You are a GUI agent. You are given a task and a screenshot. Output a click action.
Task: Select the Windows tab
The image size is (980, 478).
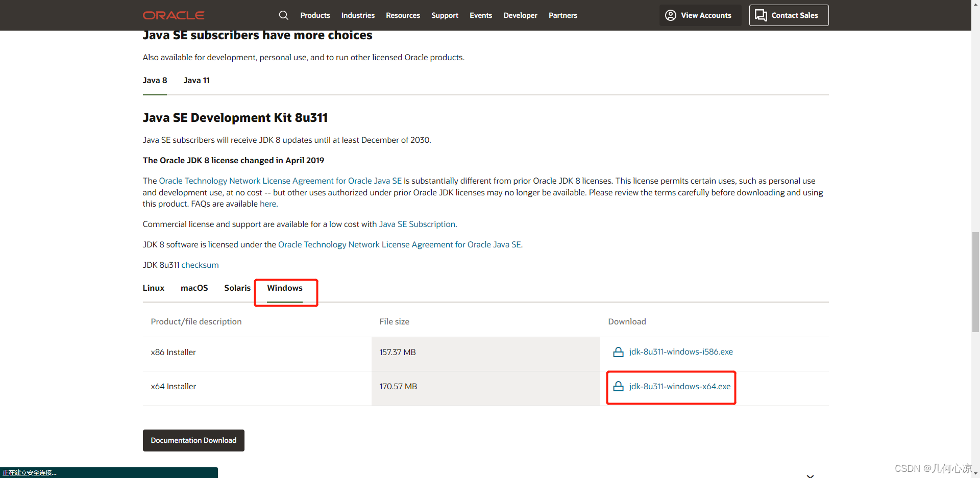(285, 288)
